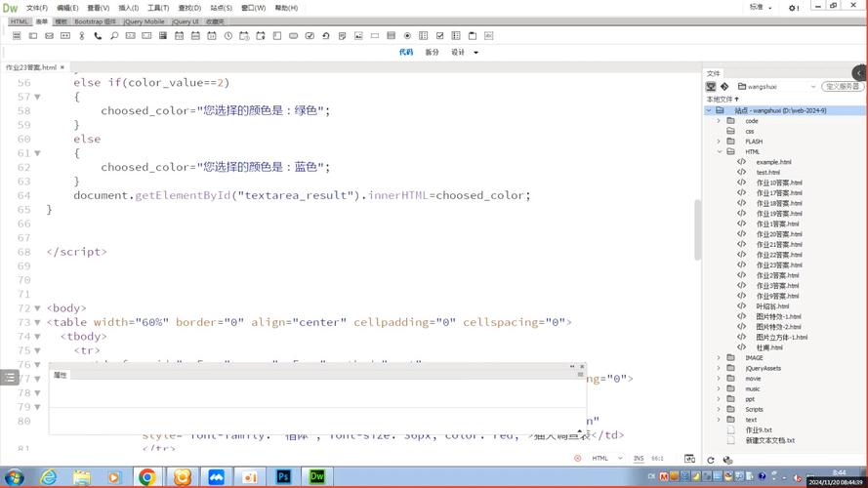
Task: Switch to the Bootstrap 组件 tab
Action: [96, 21]
